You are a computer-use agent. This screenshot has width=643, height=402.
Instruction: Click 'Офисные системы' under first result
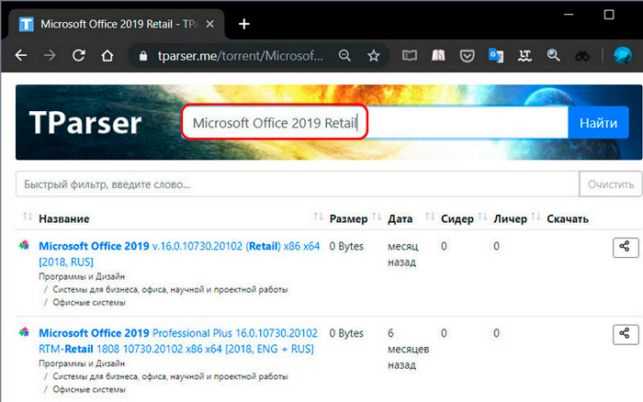coord(89,302)
